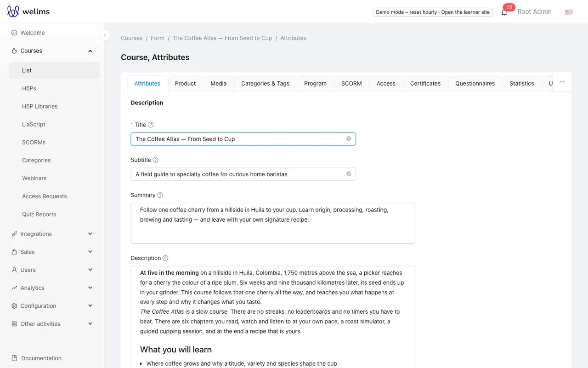Open the Certificates tab

(x=425, y=83)
